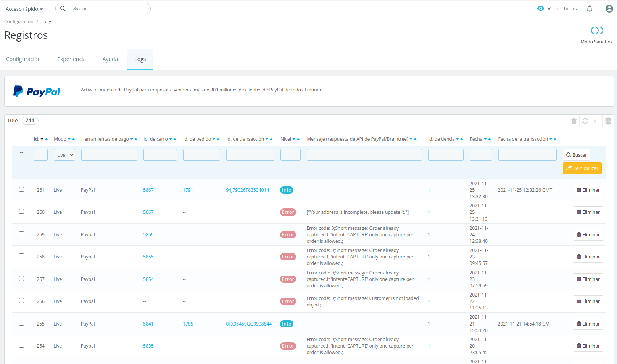Sort Id. de transacción descending
Image resolution: width=617 pixels, height=364 pixels.
(x=267, y=139)
